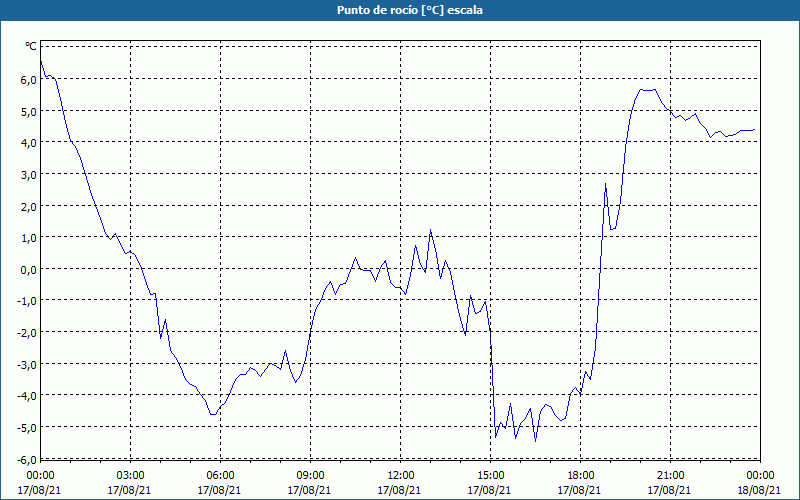This screenshot has height=500, width=800.
Task: Click the '18:00' time axis label
Action: pos(580,476)
